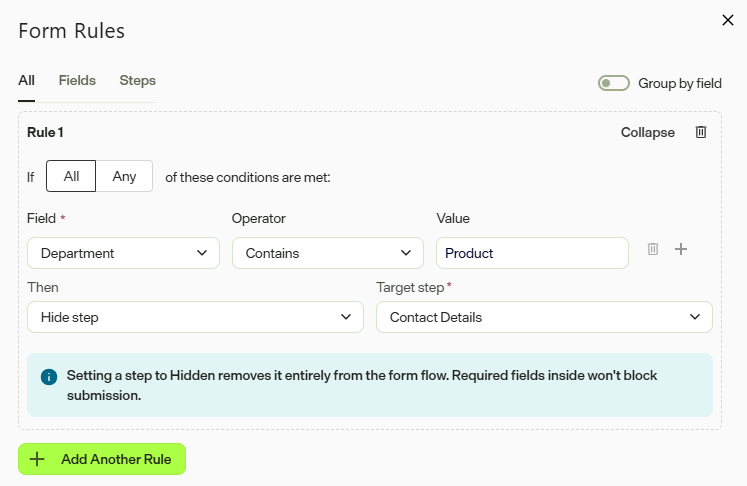Close the Form Rules dialog
The height and width of the screenshot is (486, 747).
(727, 20)
